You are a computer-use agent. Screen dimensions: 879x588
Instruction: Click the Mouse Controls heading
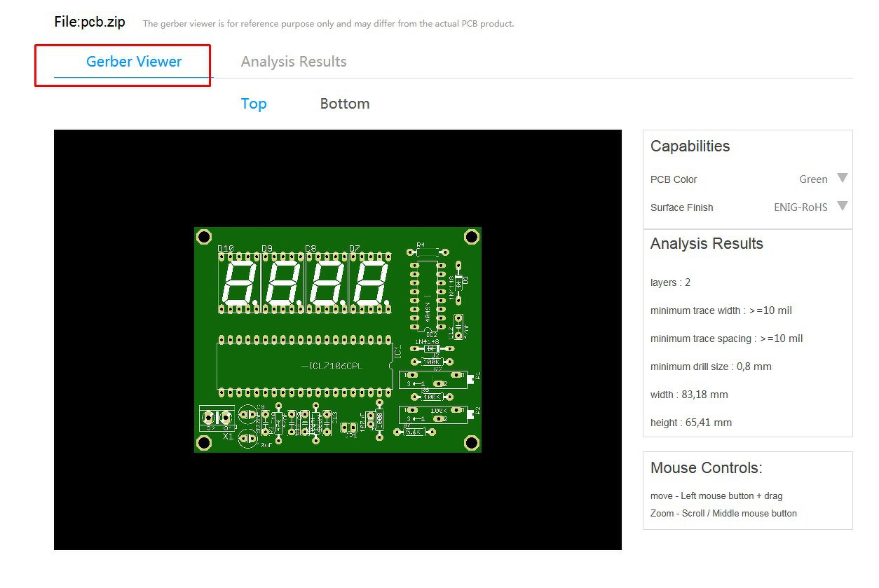pos(706,468)
